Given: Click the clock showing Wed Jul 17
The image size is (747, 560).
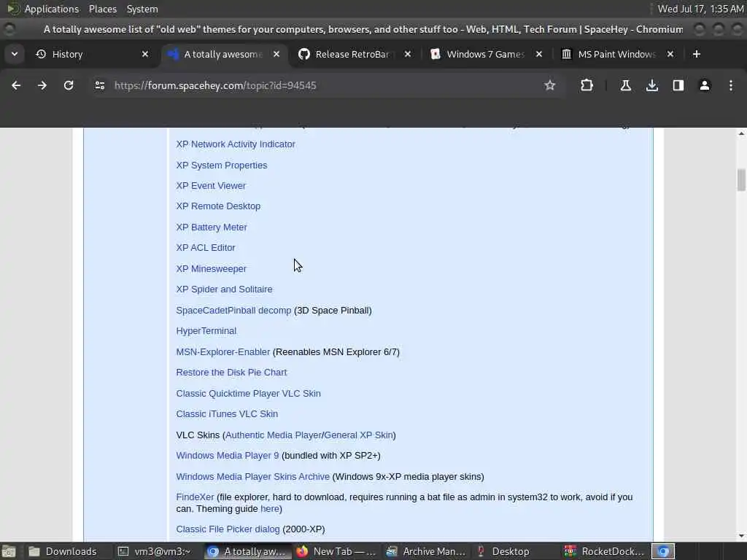Looking at the screenshot, I should pyautogui.click(x=700, y=9).
